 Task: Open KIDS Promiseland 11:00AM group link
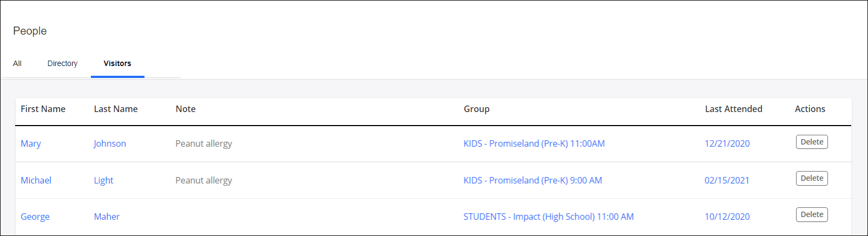(x=534, y=143)
